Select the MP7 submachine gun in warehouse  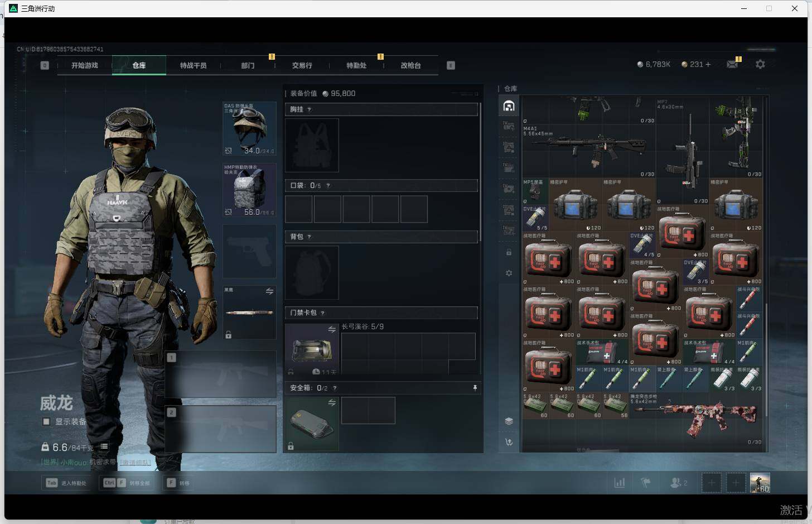(683, 151)
